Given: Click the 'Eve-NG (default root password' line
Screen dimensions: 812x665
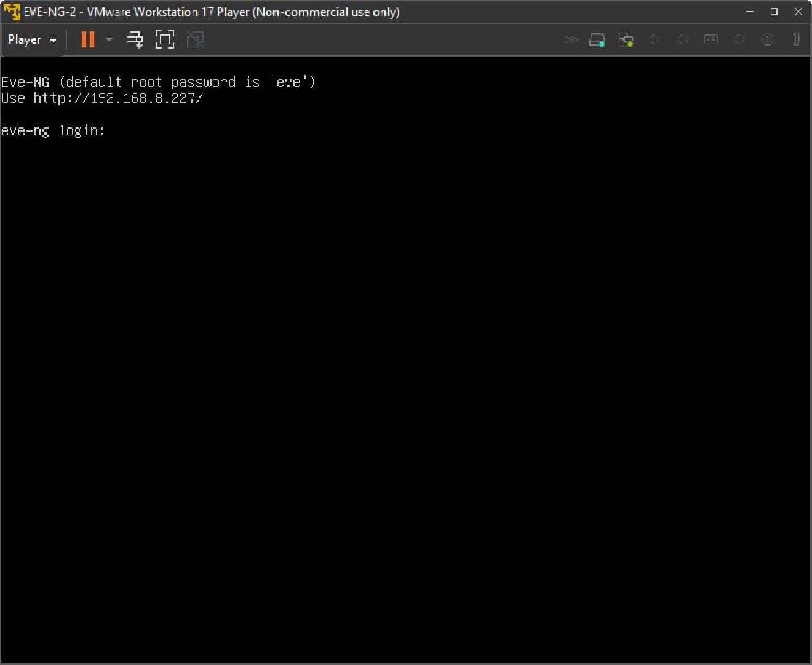Looking at the screenshot, I should 158,82.
